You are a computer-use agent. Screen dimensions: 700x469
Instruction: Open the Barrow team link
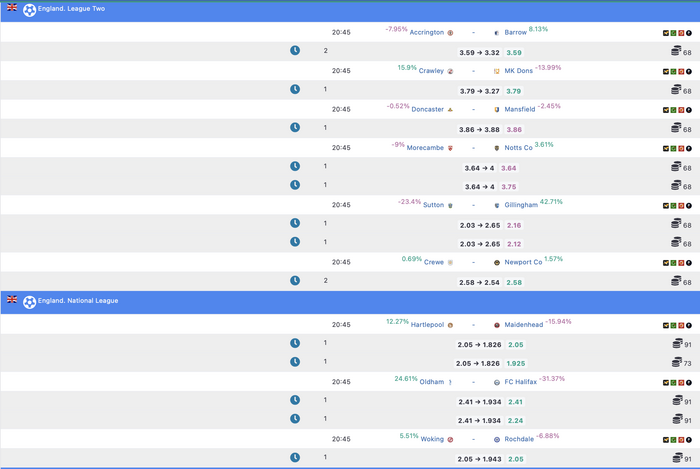coord(516,32)
